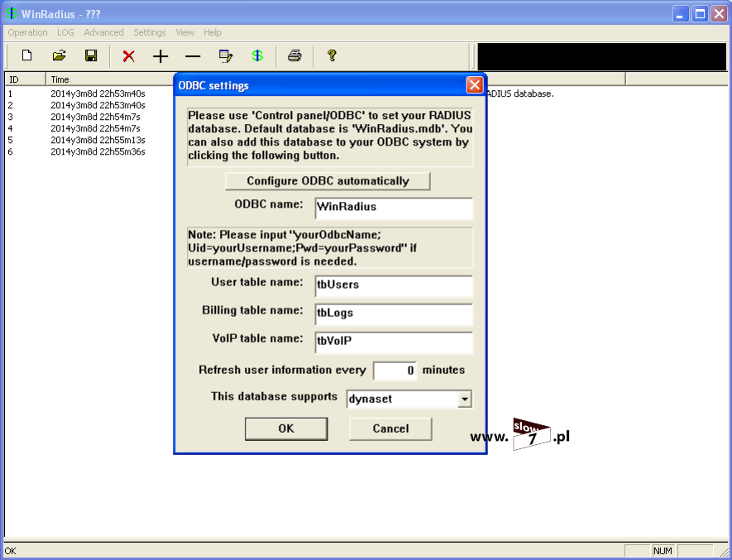Click Configure ODBC automatically button

(x=328, y=181)
